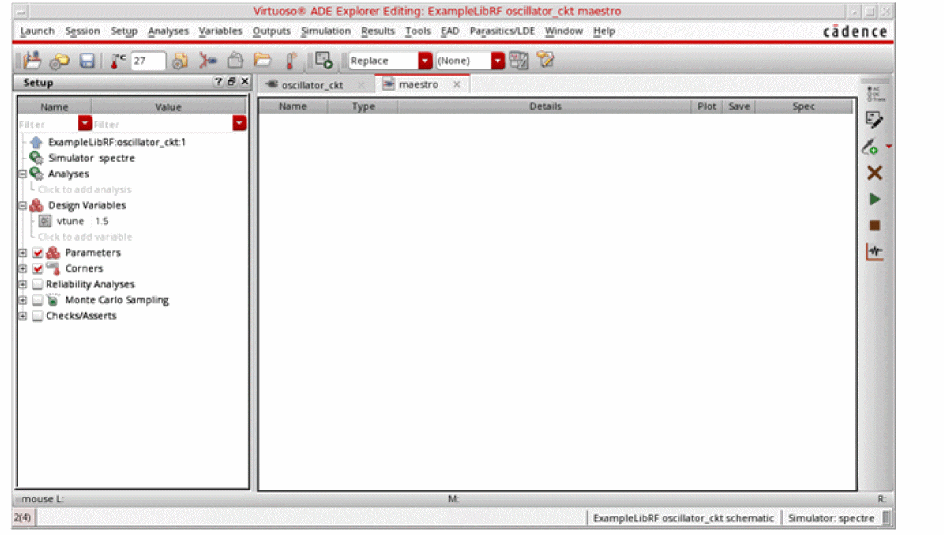Open the Session menu
The height and width of the screenshot is (535, 944).
pos(82,31)
